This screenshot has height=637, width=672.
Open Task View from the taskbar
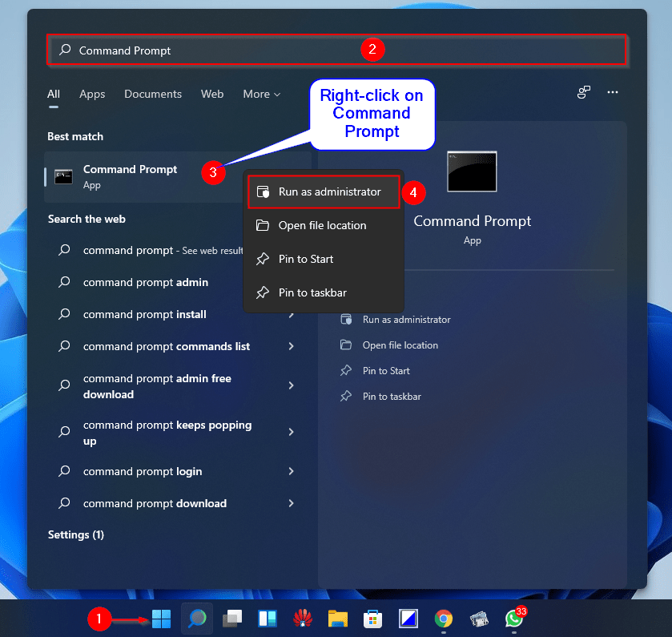(x=232, y=619)
